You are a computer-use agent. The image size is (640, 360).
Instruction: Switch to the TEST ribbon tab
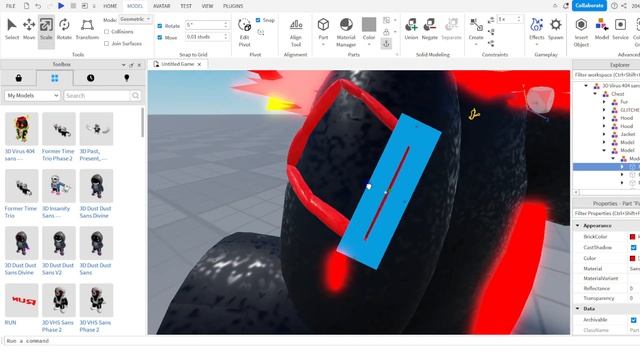coord(186,6)
